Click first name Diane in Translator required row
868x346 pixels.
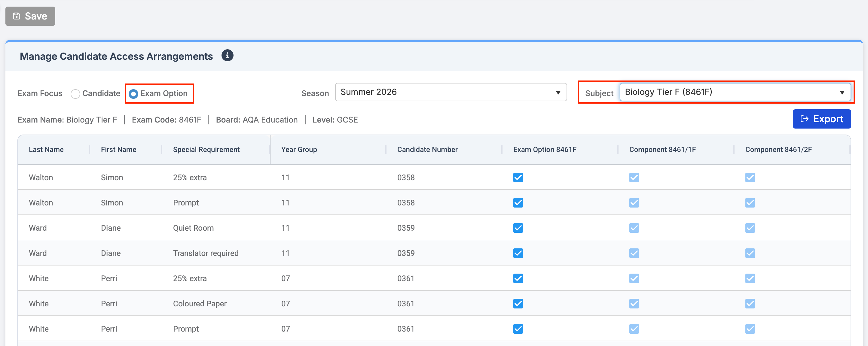click(111, 253)
